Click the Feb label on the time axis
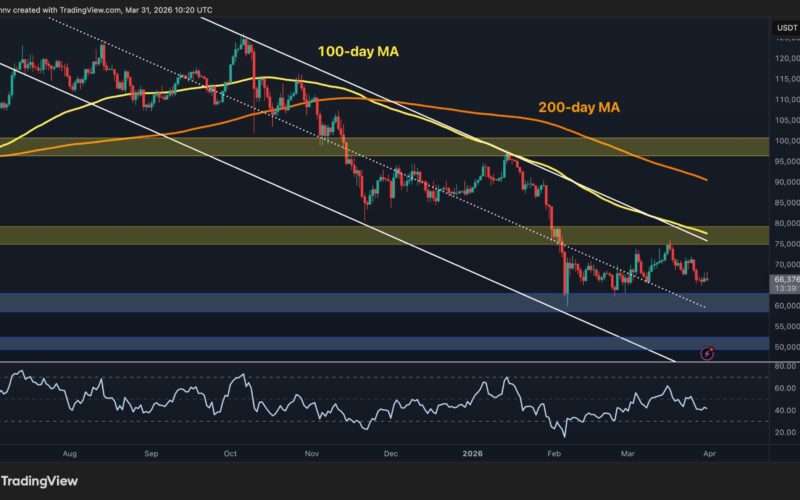Screen dimensions: 800x500 tap(551, 452)
